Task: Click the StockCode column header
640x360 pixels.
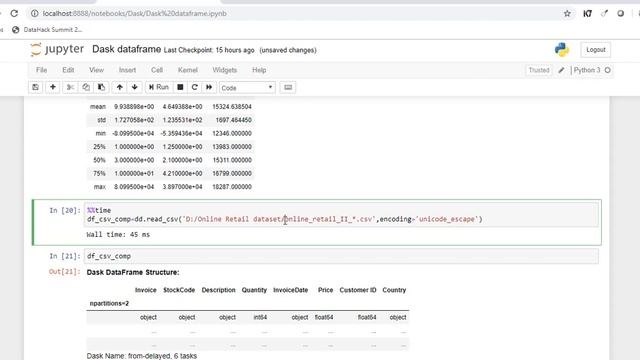Action: (179, 290)
